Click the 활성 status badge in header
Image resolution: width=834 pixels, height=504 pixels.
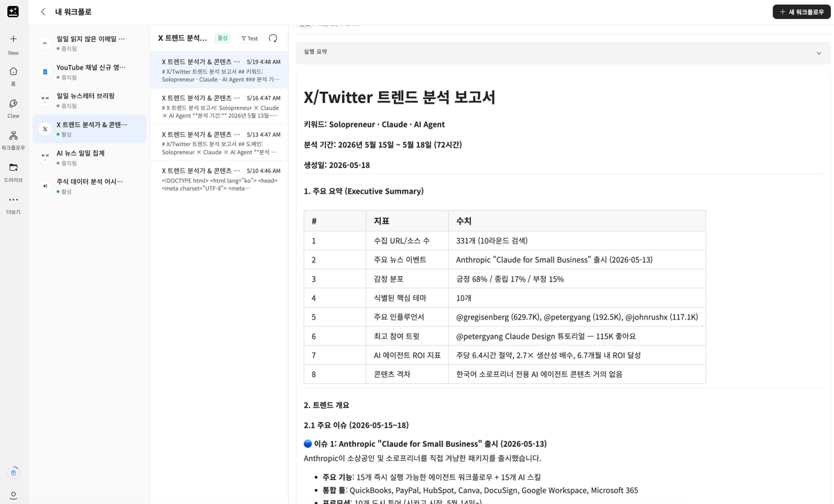[x=223, y=39]
